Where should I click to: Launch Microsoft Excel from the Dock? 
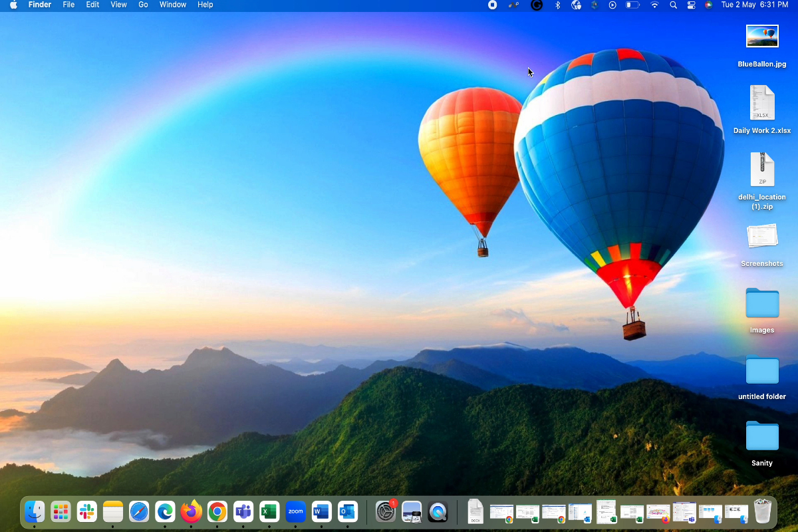[269, 511]
